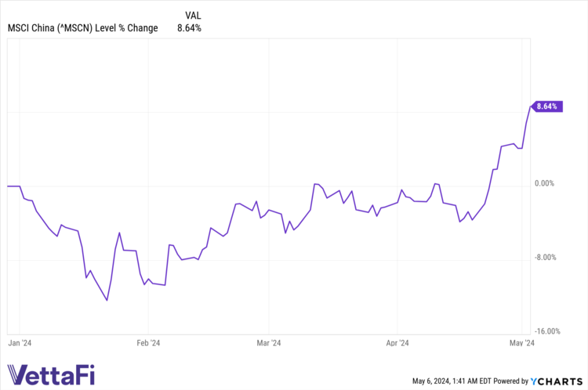Select the Mar '24 x-axis label
The image size is (588, 390).
[269, 343]
